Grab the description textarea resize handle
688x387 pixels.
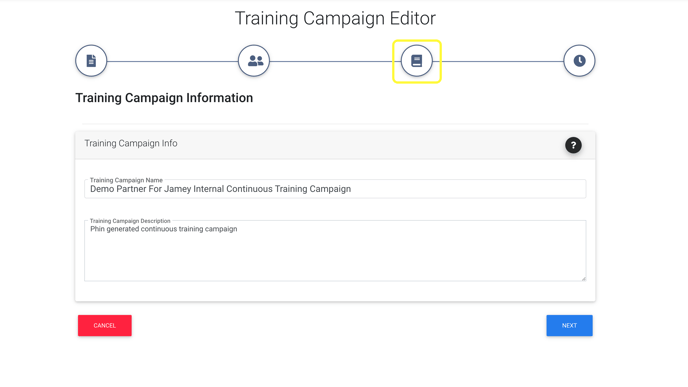[x=583, y=278]
